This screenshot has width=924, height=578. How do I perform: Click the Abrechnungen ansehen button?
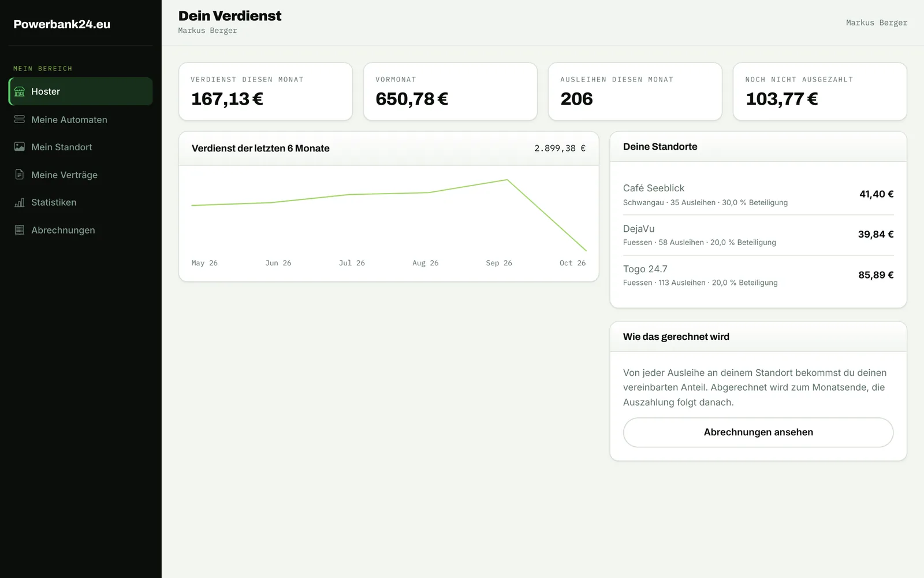pyautogui.click(x=758, y=432)
